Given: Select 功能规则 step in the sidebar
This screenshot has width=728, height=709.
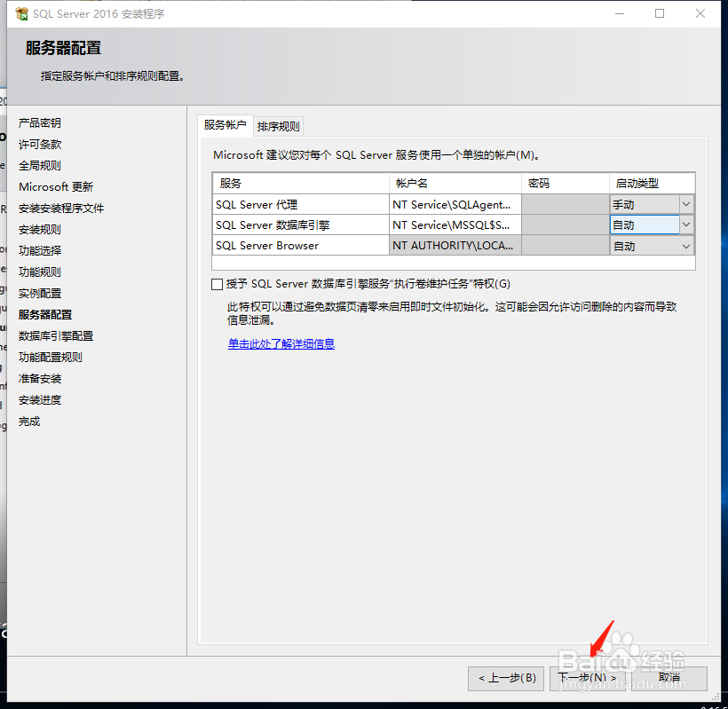Looking at the screenshot, I should tap(40, 272).
